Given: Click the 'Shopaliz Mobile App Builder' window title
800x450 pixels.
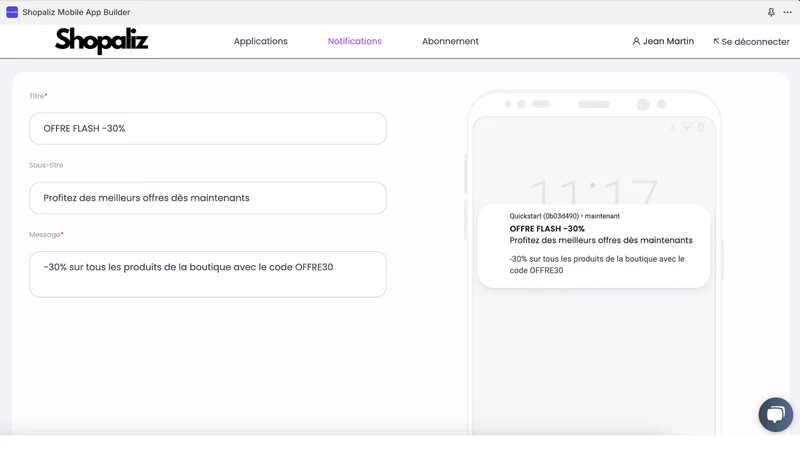Looking at the screenshot, I should [x=76, y=12].
